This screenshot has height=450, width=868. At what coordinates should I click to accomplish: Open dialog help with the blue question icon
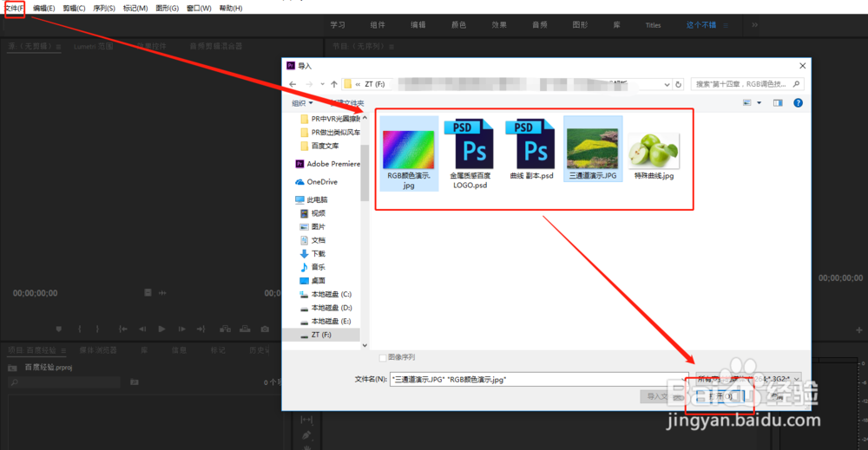798,103
